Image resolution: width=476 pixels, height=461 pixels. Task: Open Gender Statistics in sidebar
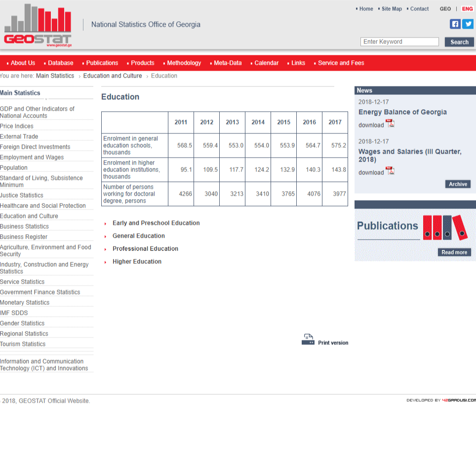22,324
